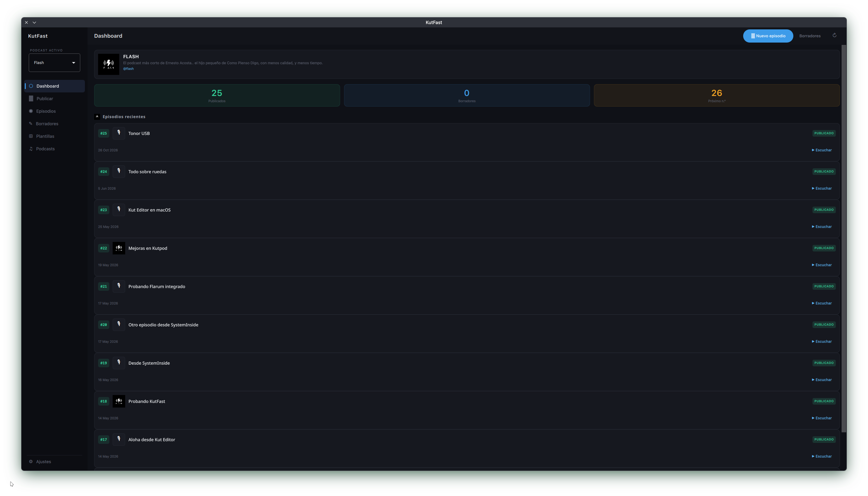Click the Plantillas grid icon
Screen dimensions: 868x496
[31, 137]
